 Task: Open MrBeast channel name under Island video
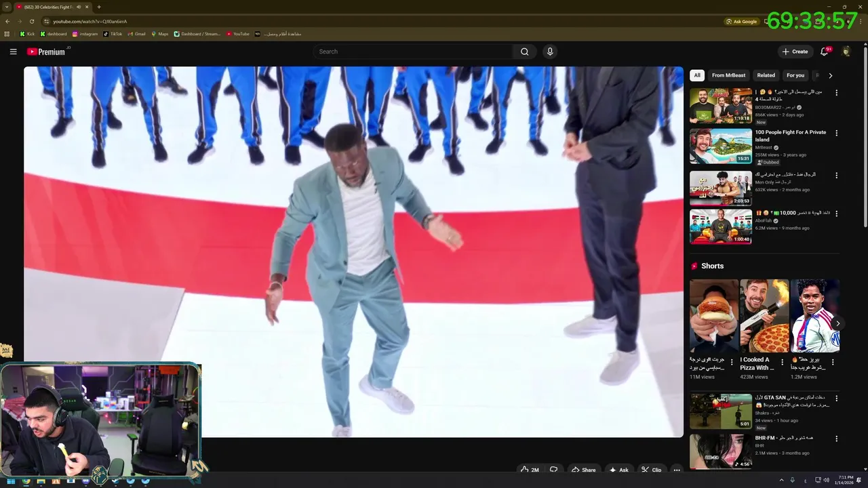[x=764, y=147]
